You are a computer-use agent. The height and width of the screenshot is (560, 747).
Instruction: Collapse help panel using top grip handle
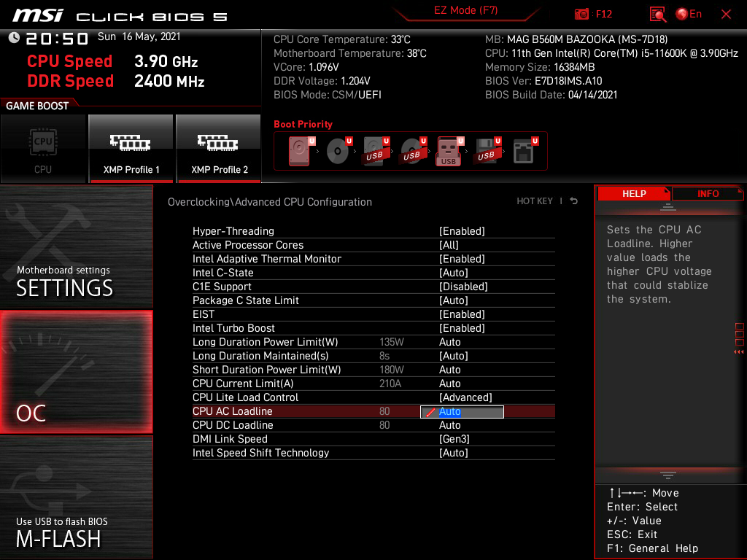[668, 206]
